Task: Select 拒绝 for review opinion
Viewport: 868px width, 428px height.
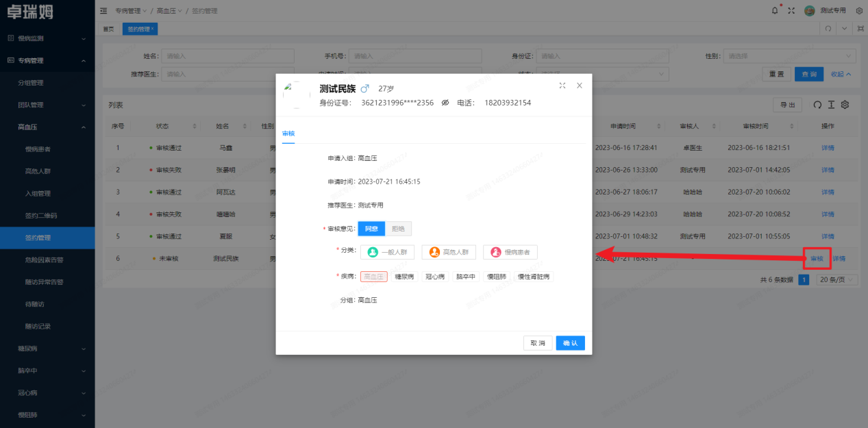Action: click(x=398, y=229)
